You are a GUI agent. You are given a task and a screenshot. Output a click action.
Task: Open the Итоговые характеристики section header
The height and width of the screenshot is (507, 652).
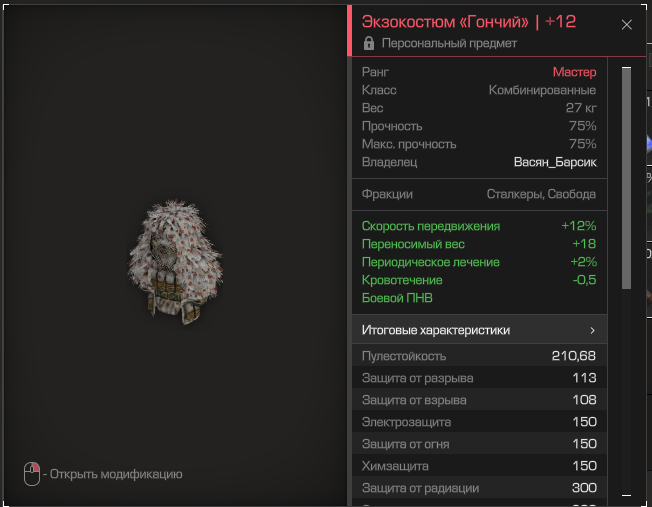click(x=479, y=330)
